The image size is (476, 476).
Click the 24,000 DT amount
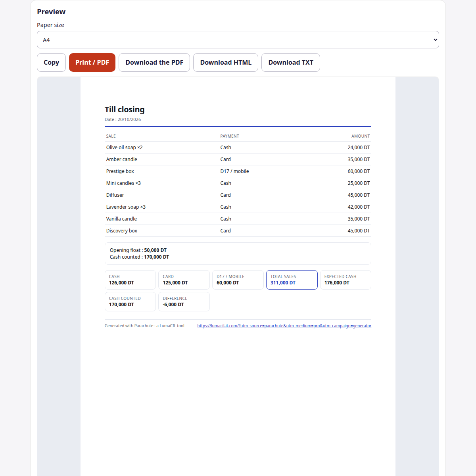click(x=359, y=148)
